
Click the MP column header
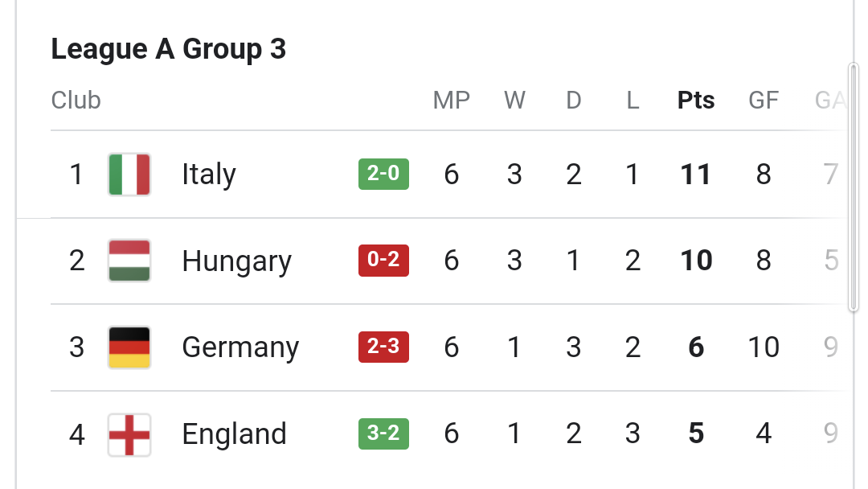(451, 101)
